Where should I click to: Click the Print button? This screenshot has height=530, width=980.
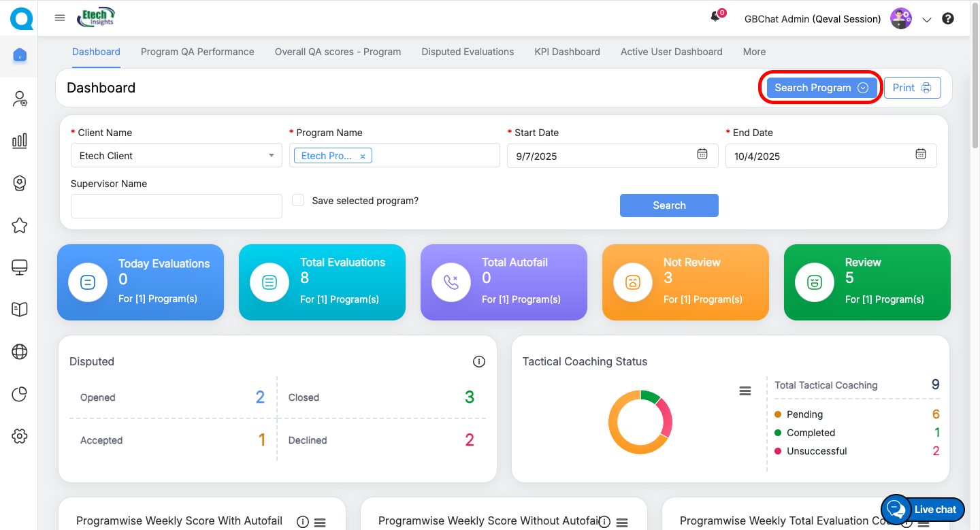(x=912, y=88)
